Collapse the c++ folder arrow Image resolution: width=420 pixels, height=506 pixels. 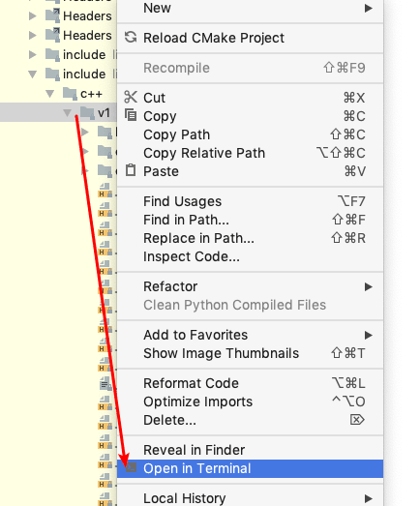pyautogui.click(x=49, y=94)
